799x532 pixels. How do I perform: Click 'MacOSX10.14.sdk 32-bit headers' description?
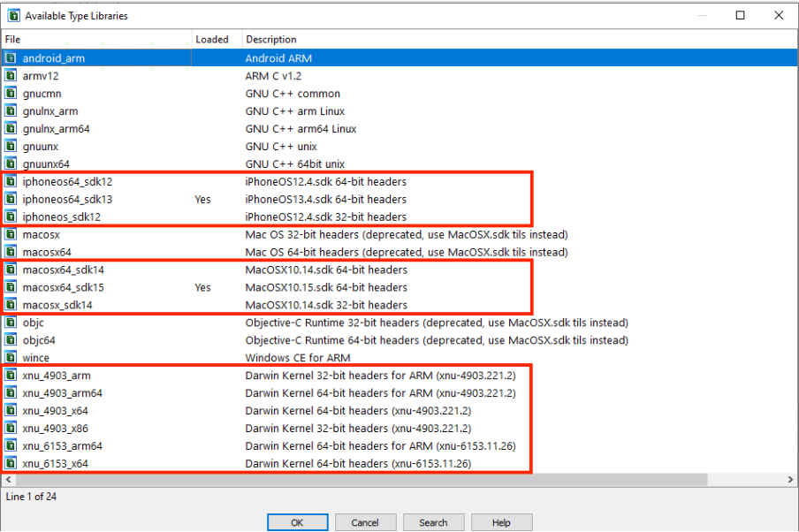(x=326, y=305)
